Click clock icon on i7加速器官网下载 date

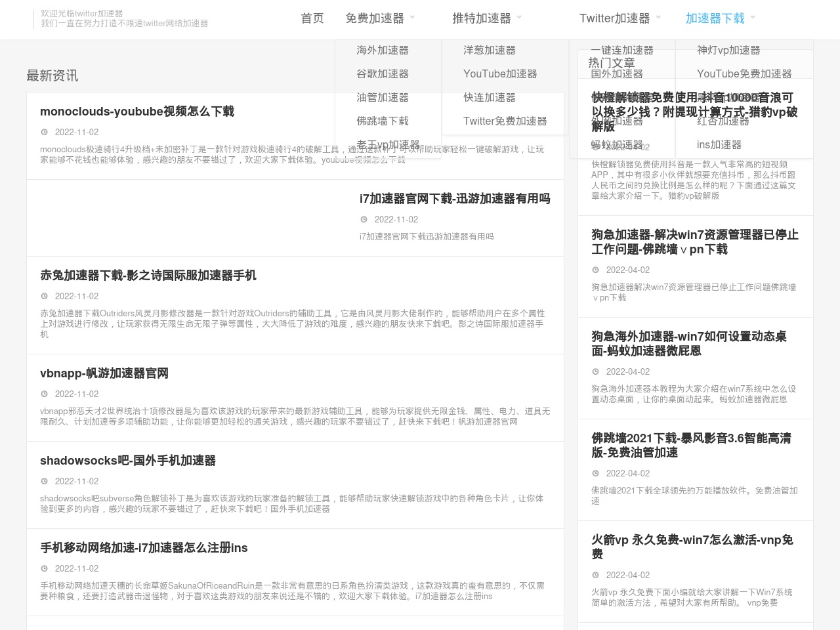364,219
